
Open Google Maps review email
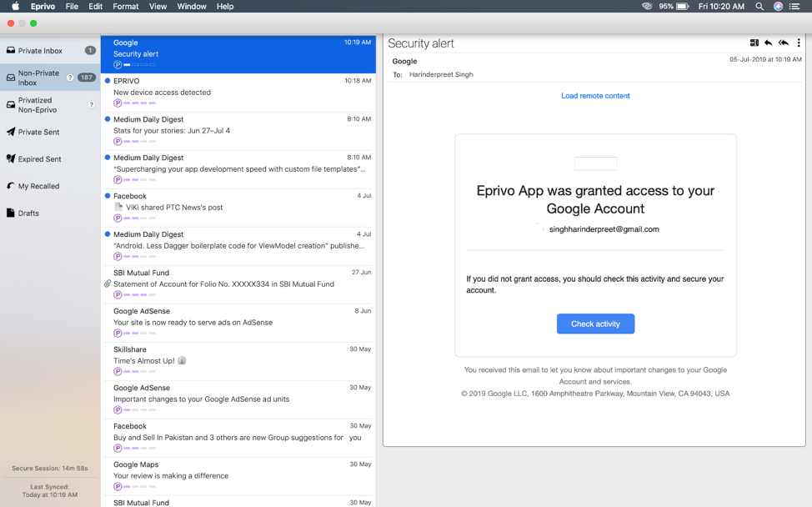tap(238, 476)
